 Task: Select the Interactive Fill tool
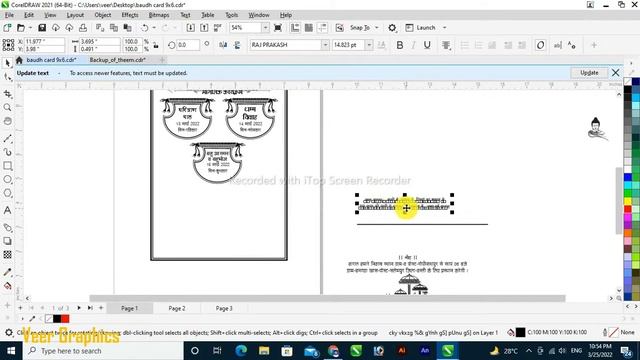pos(7,286)
